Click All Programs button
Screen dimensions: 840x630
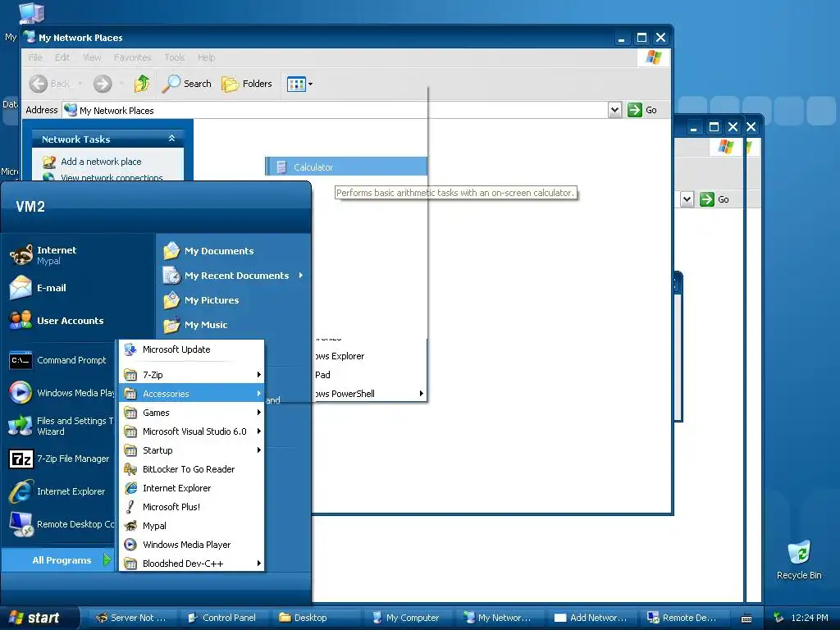pyautogui.click(x=58, y=560)
